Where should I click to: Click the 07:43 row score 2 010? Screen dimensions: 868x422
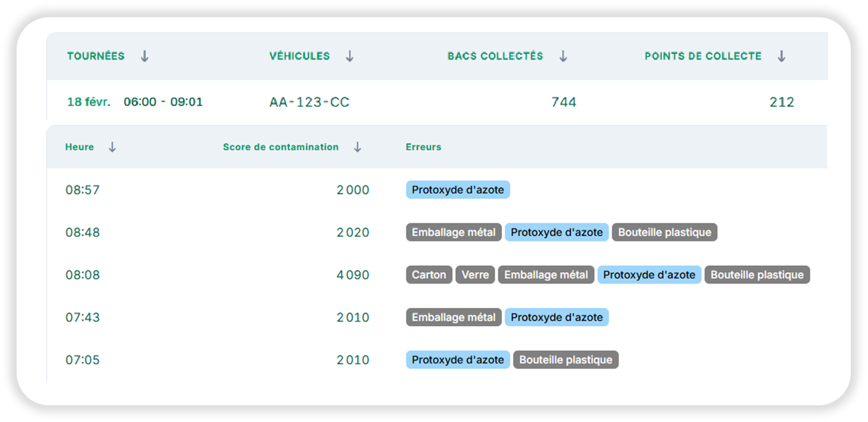(353, 318)
